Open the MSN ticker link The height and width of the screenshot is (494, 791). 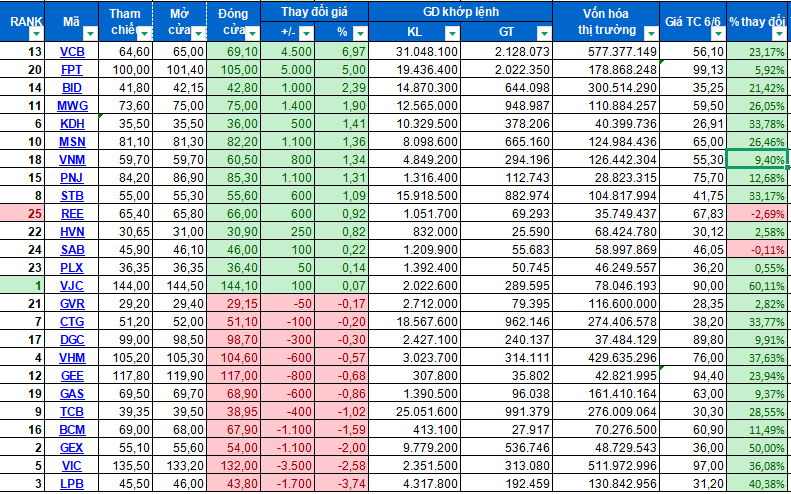tap(72, 142)
